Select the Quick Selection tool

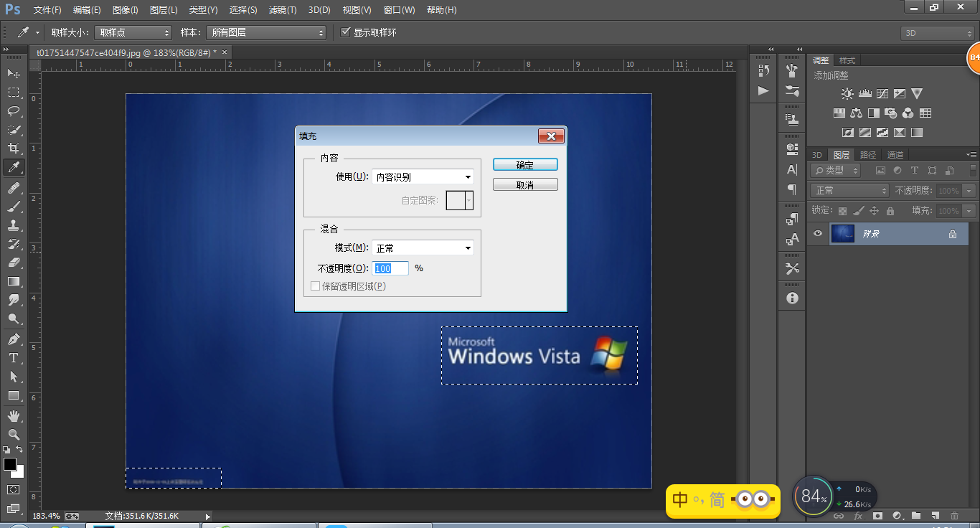(x=14, y=130)
